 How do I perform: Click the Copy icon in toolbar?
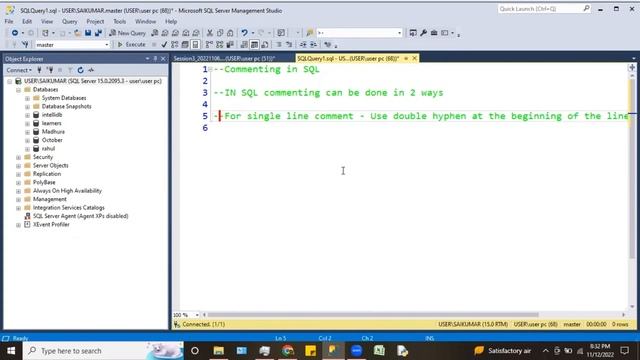click(220, 33)
